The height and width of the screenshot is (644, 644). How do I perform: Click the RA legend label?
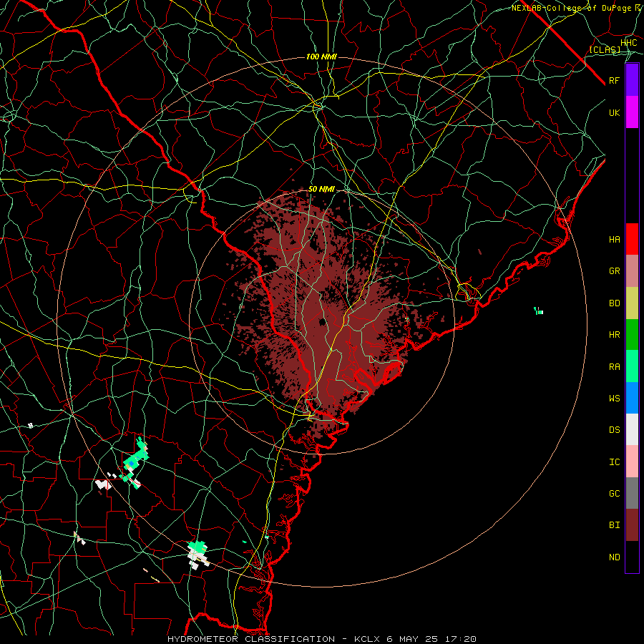pos(614,367)
